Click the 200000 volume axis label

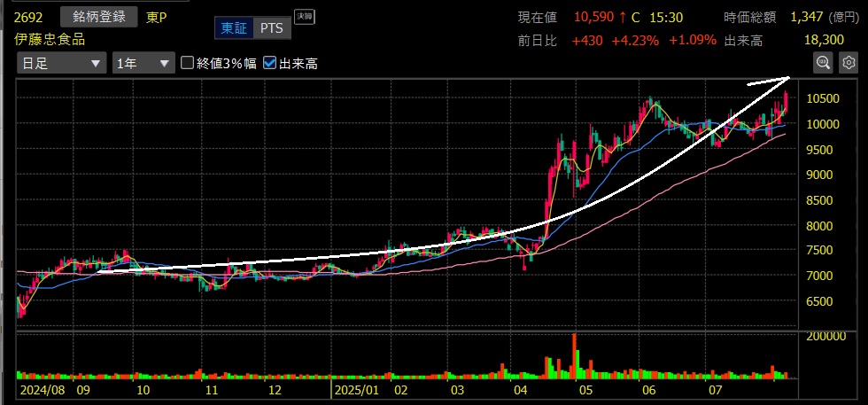[x=830, y=337]
